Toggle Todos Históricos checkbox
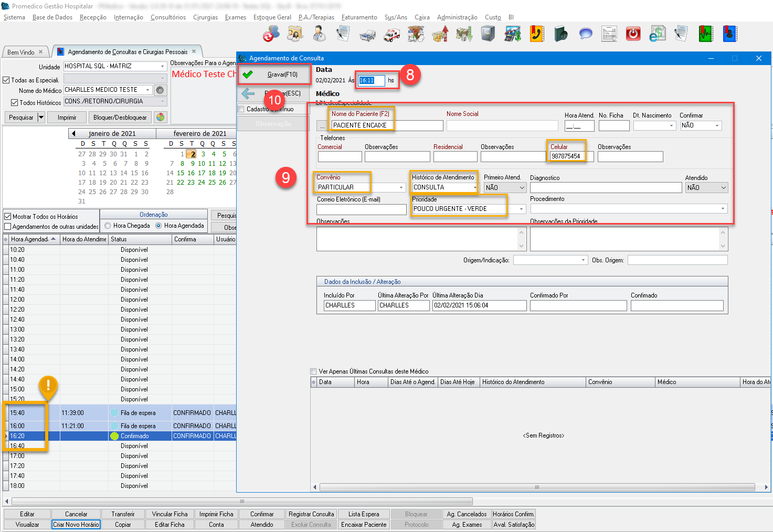 15,103
